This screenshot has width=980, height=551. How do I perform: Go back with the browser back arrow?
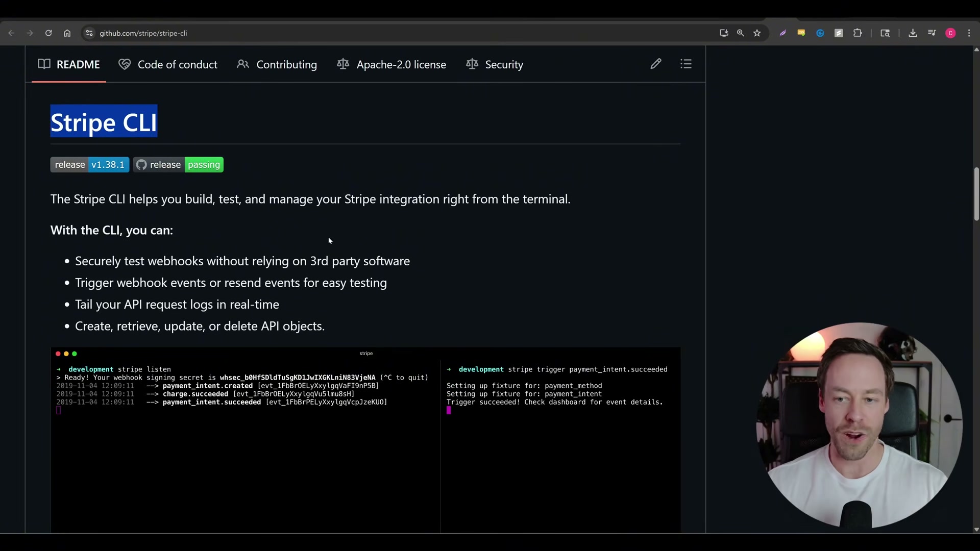(x=11, y=33)
